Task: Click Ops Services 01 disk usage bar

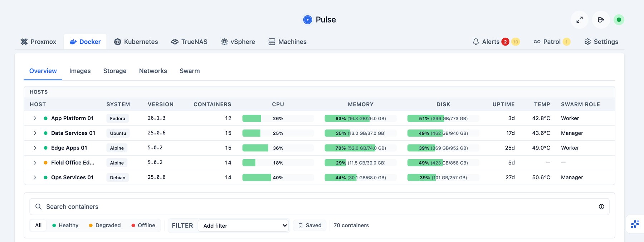Action: point(443,177)
